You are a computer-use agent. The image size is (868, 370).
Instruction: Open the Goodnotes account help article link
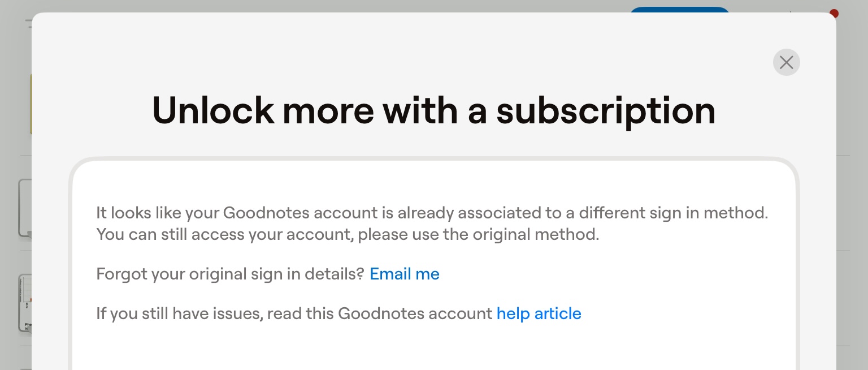[x=539, y=314]
